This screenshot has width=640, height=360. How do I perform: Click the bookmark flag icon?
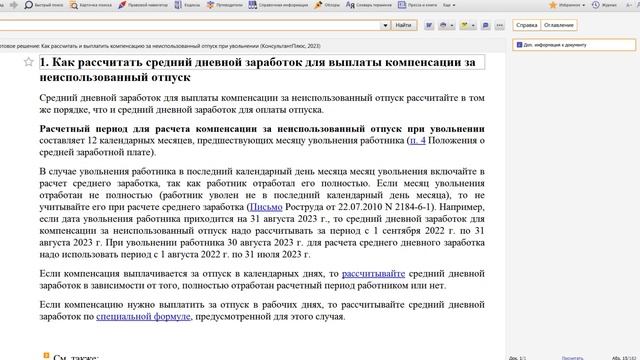(464, 25)
